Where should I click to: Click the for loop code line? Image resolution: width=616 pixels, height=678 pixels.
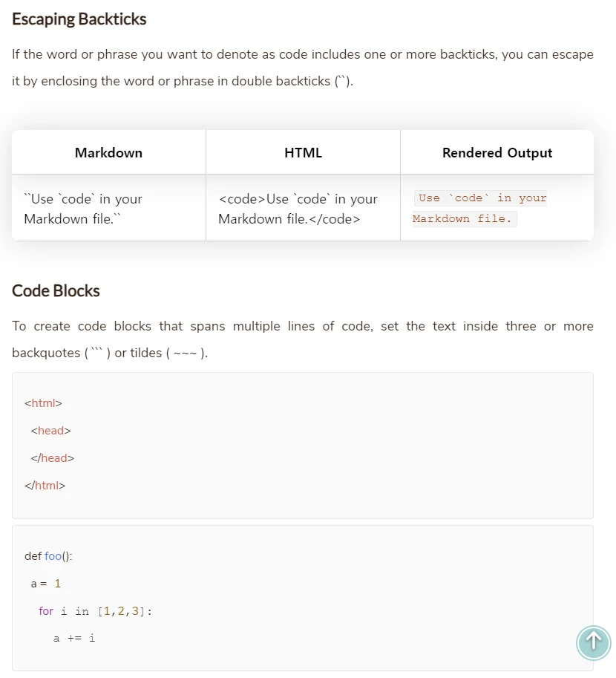click(95, 611)
